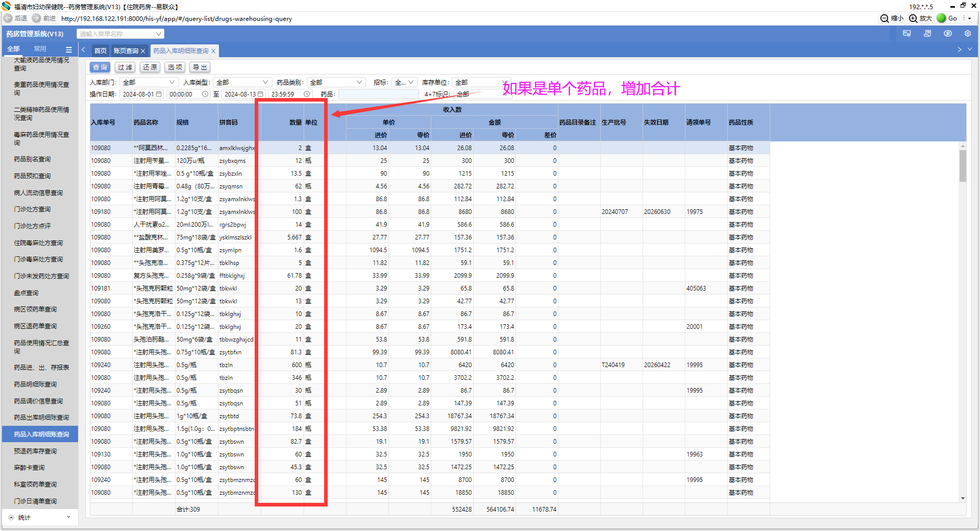Click the green Go indicator icon
The height and width of the screenshot is (531, 980).
tap(941, 18)
